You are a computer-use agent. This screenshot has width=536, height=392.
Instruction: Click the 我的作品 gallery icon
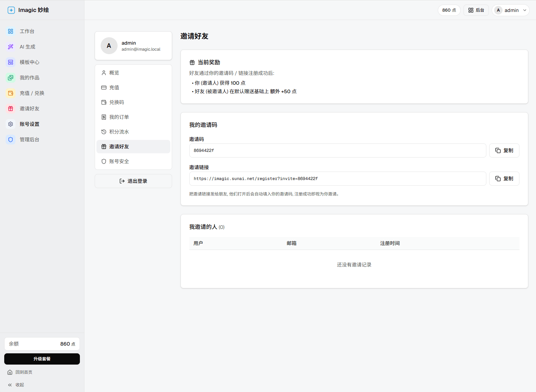click(x=11, y=78)
